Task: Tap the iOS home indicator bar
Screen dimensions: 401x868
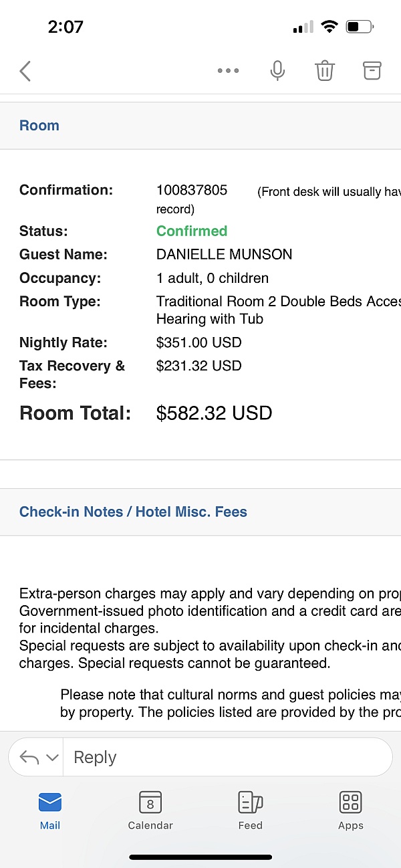Action: [x=200, y=857]
